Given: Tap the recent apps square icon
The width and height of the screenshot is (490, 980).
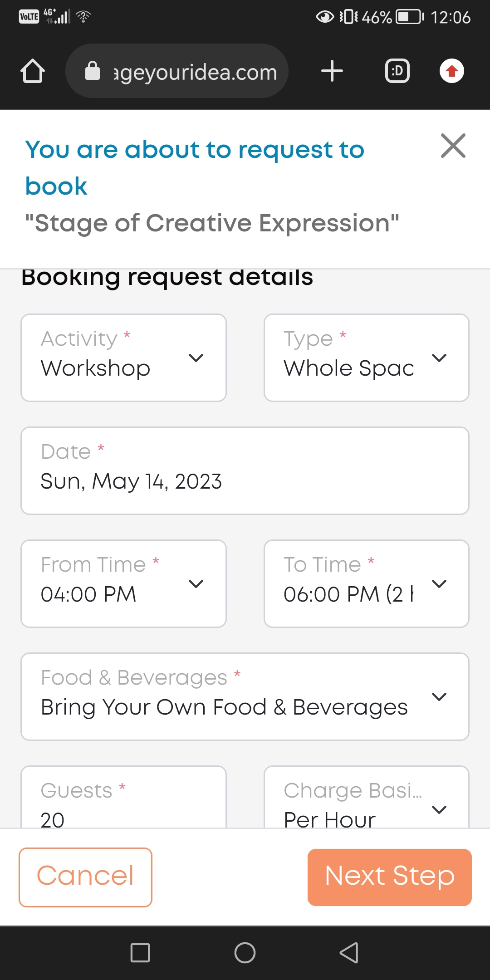Looking at the screenshot, I should tap(140, 952).
